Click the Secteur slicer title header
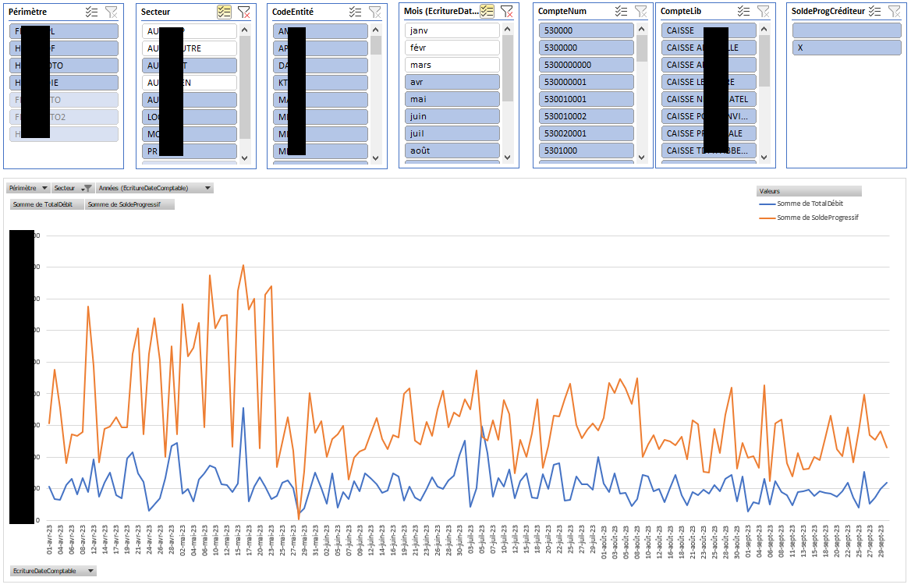Viewport: 911px width, 588px height. 156,12
